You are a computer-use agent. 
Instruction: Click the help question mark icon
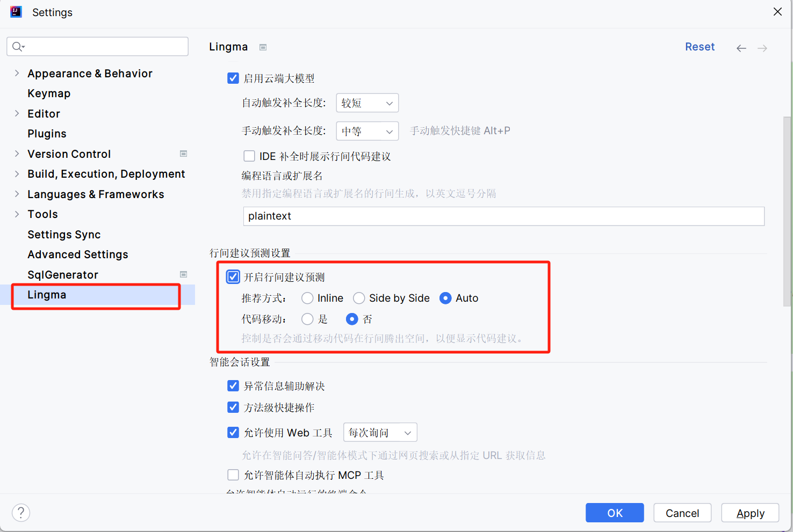[20, 513]
